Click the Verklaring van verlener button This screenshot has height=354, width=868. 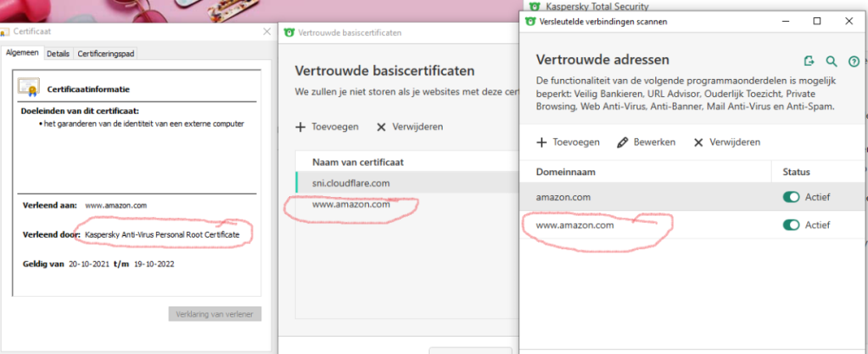click(x=214, y=314)
